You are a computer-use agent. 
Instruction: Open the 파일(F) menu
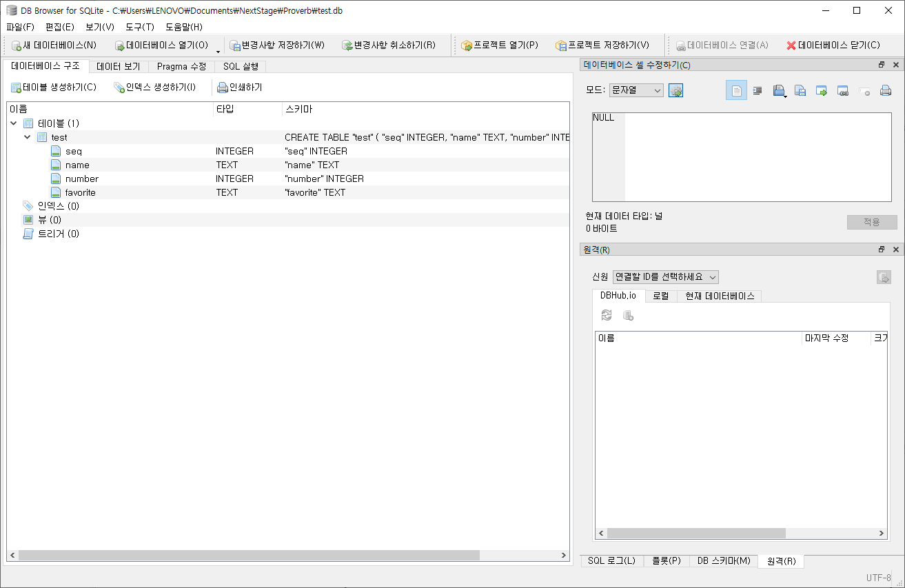click(x=20, y=27)
